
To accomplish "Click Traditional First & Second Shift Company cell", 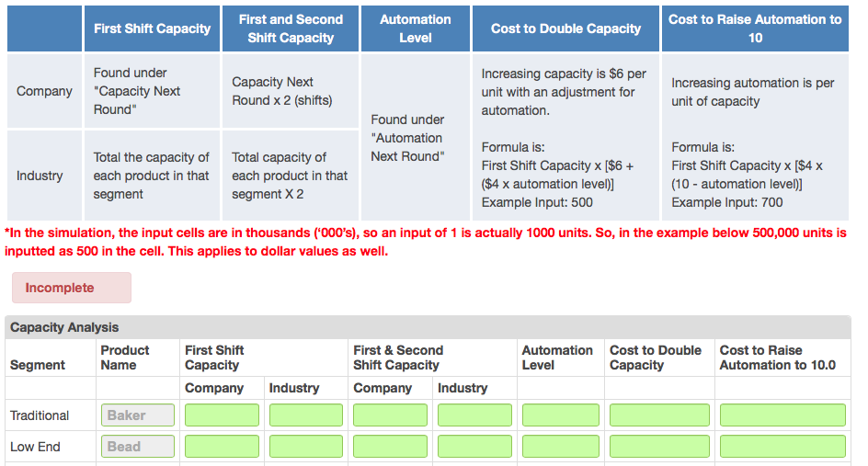I will pos(390,415).
